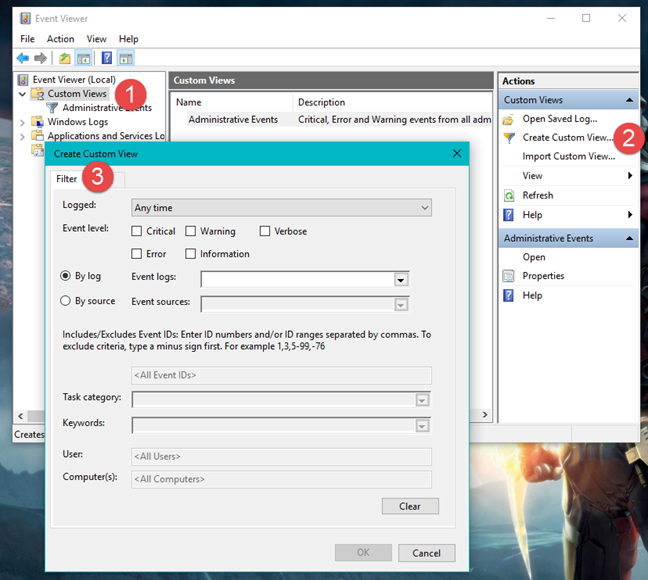
Task: Open the Task category dropdown
Action: pyautogui.click(x=422, y=400)
